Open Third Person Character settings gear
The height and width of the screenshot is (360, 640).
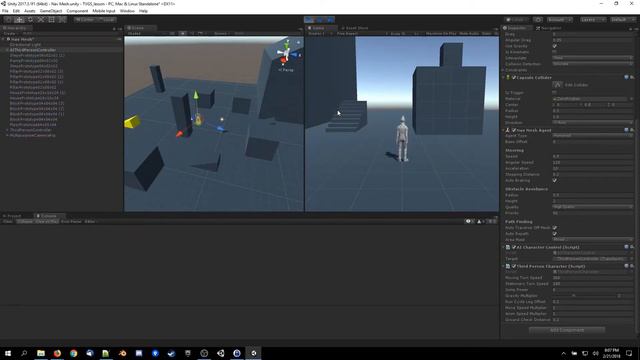pos(632,266)
